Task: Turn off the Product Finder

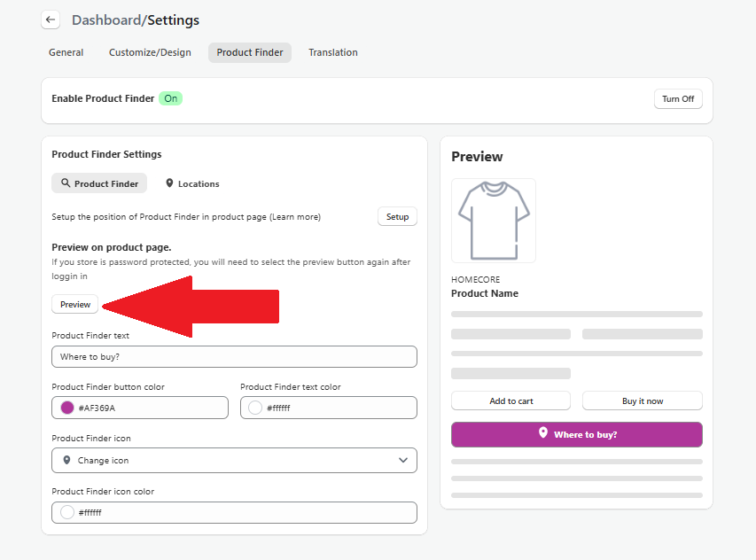Action: coord(677,98)
